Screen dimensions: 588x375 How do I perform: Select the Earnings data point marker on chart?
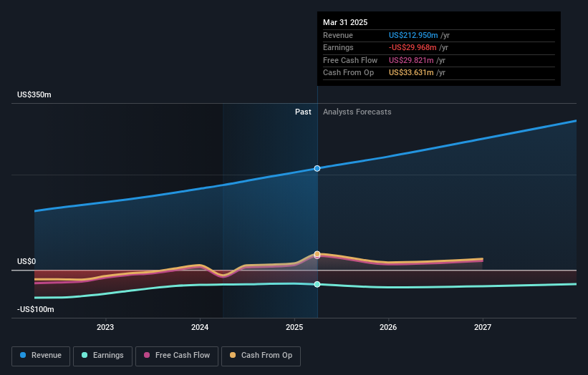coord(317,284)
